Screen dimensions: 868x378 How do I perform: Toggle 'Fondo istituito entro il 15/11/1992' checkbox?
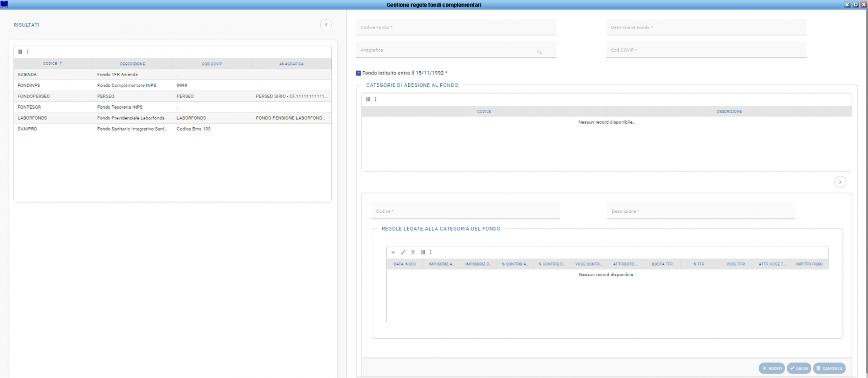359,73
